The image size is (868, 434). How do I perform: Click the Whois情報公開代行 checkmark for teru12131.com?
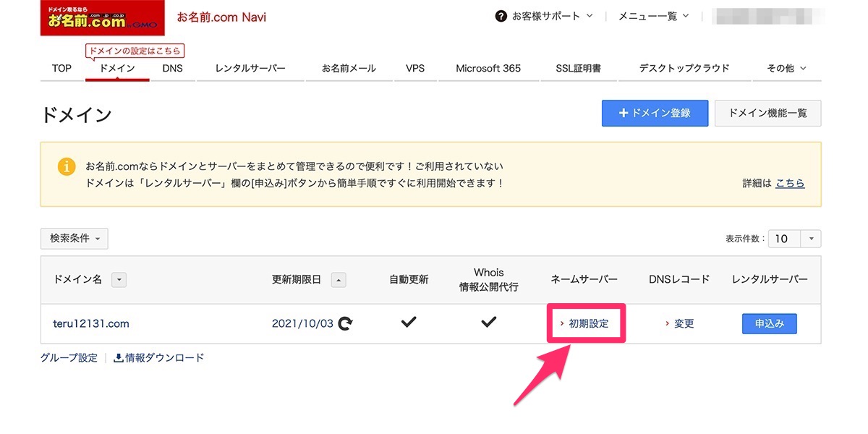[x=489, y=323]
